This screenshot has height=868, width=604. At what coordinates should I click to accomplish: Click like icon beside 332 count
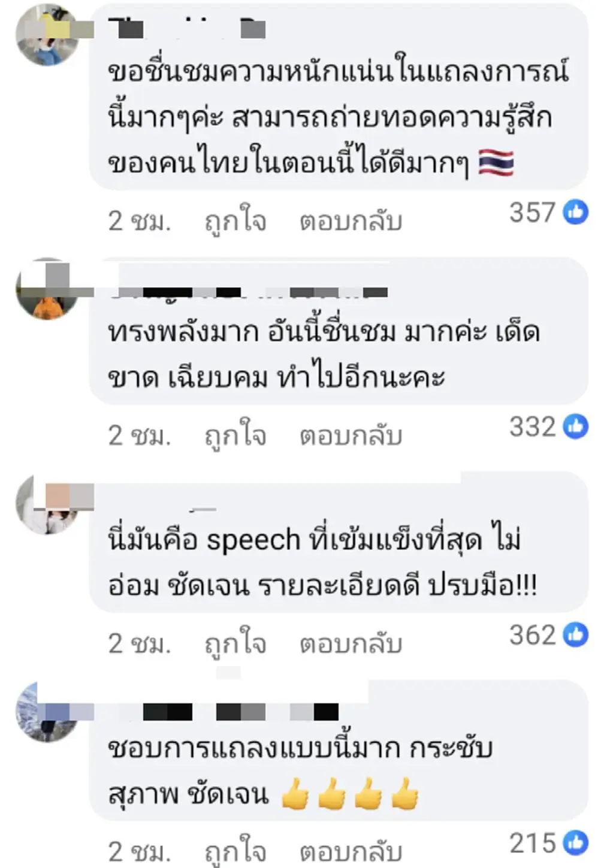(576, 427)
